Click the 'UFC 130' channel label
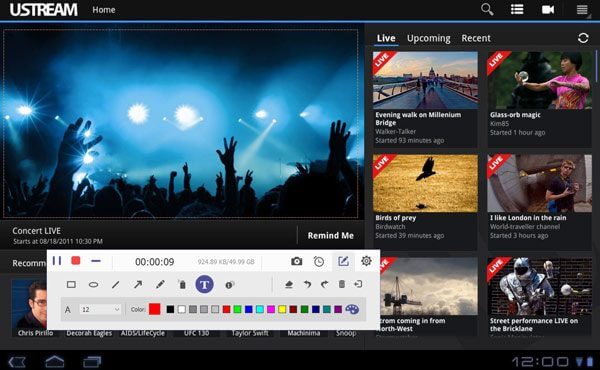Image resolution: width=600 pixels, height=370 pixels. (x=196, y=333)
